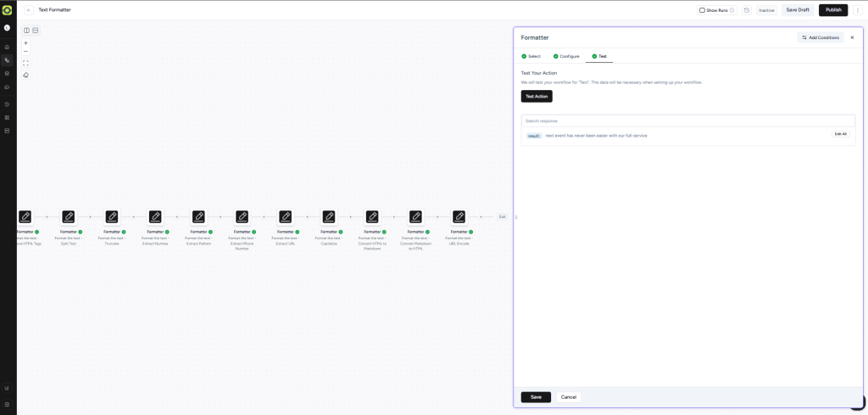Click the Publish button
The height and width of the screenshot is (415, 868).
[x=832, y=10]
